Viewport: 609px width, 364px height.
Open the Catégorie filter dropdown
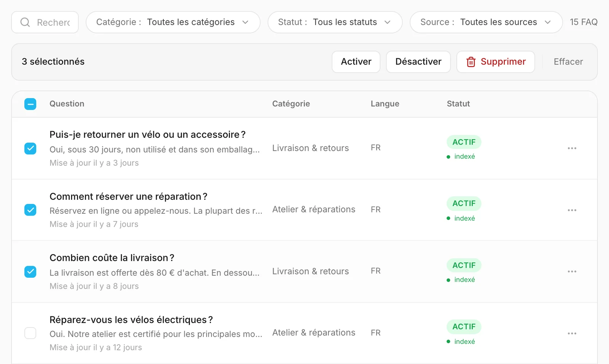point(173,22)
